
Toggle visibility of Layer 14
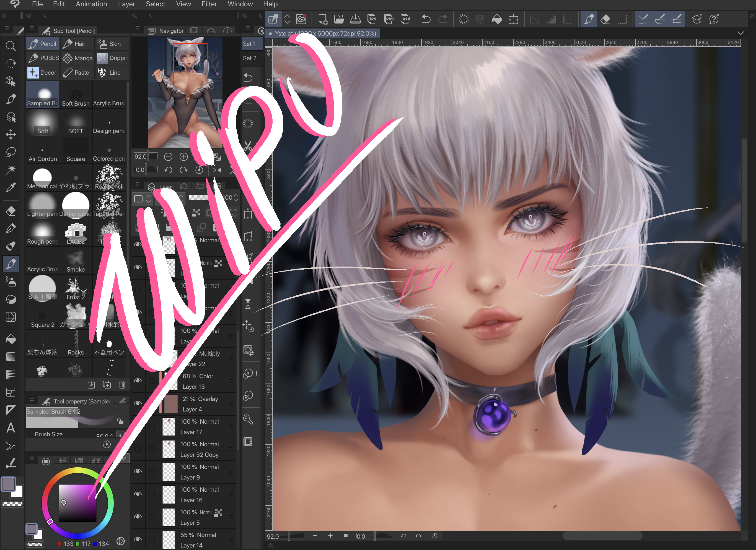[x=138, y=539]
